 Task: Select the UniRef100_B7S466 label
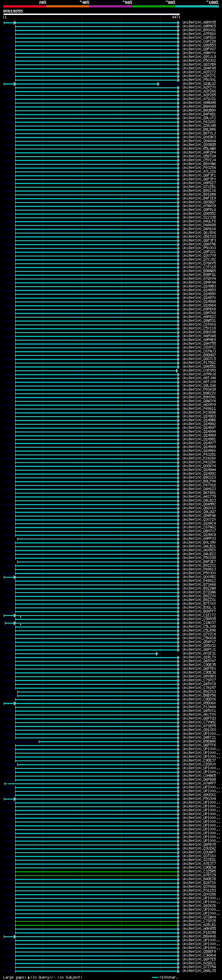click(x=199, y=585)
